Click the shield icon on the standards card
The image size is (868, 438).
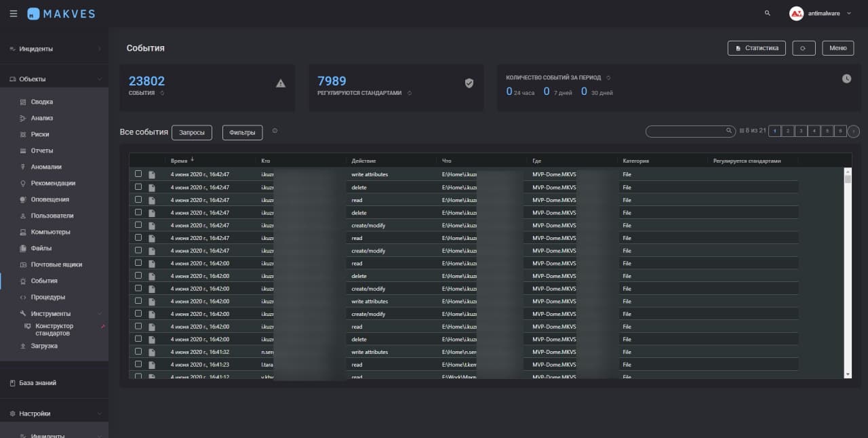pyautogui.click(x=469, y=83)
